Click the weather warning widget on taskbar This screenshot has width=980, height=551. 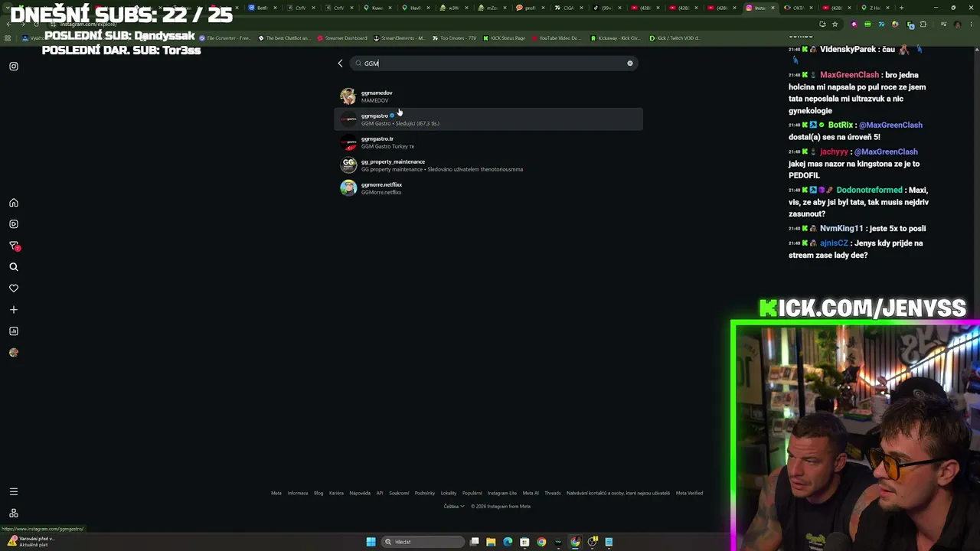(32, 541)
